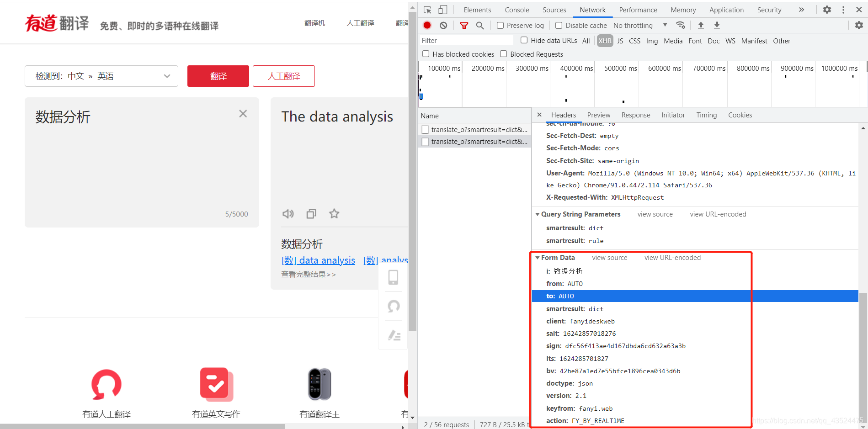Open 翻译机 navigation link

tap(314, 23)
